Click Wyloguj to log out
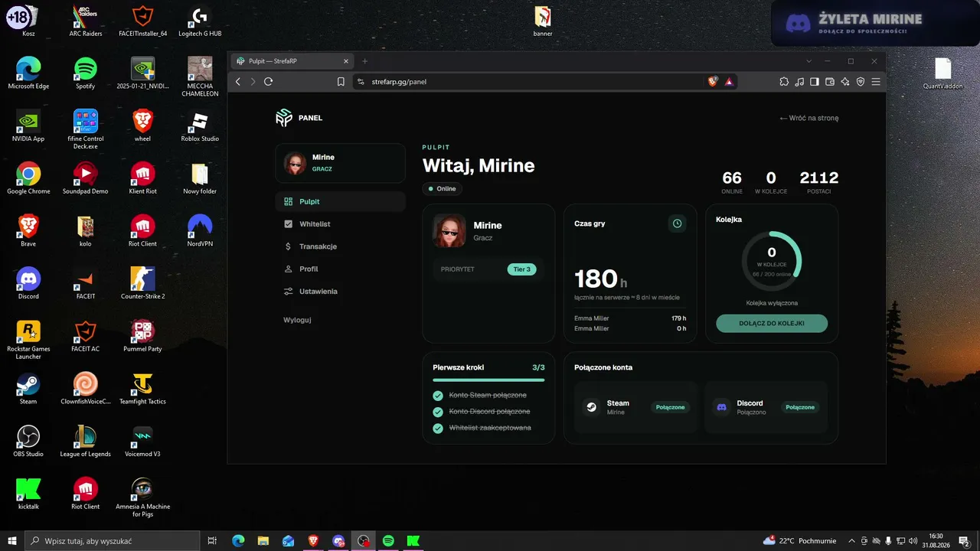The height and width of the screenshot is (551, 980). pyautogui.click(x=297, y=320)
